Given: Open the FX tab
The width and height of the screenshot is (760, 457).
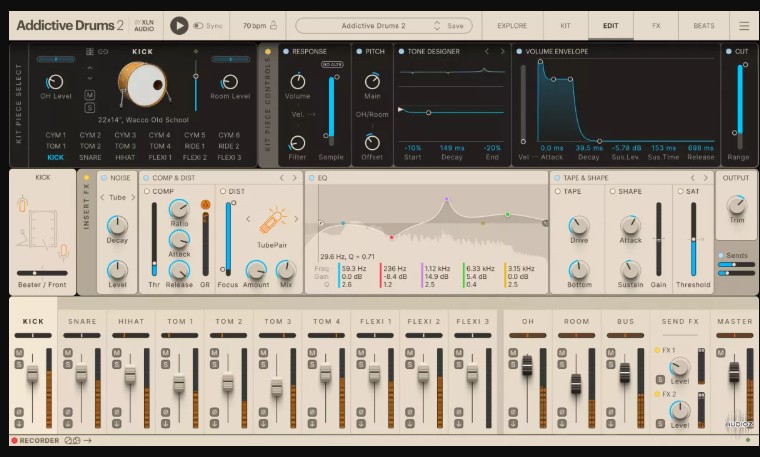Looking at the screenshot, I should point(656,26).
